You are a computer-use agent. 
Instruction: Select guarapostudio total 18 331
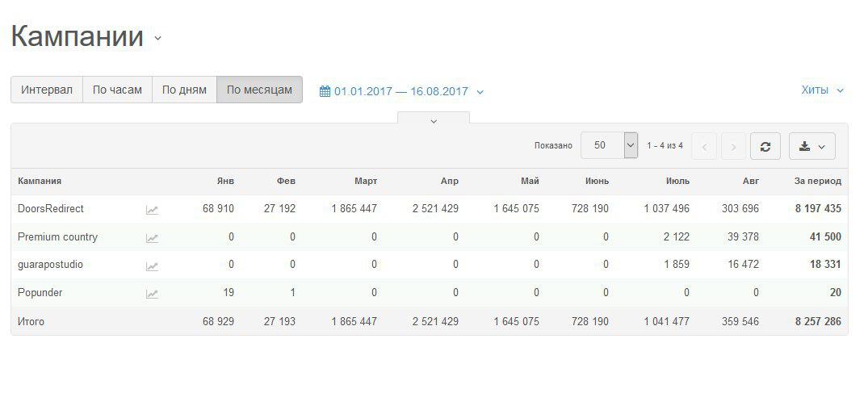tap(825, 265)
